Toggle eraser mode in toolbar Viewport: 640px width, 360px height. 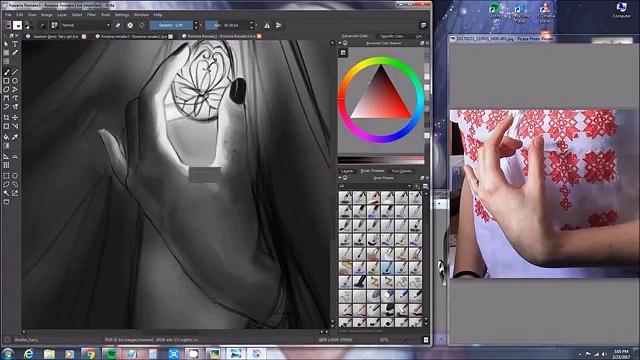pyautogui.click(x=118, y=25)
